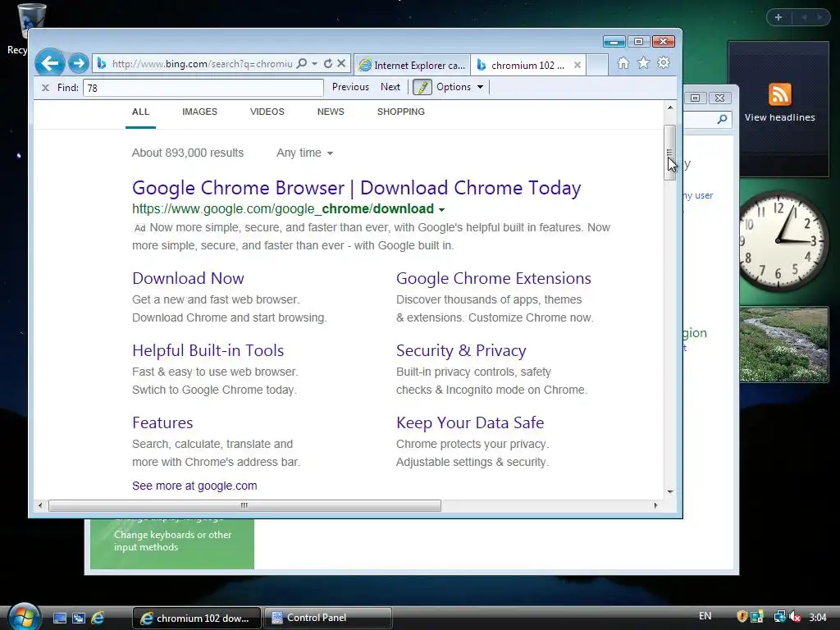The height and width of the screenshot is (630, 840).
Task: Click Change keyboards or other input methods in Control Panel
Action: pos(172,541)
